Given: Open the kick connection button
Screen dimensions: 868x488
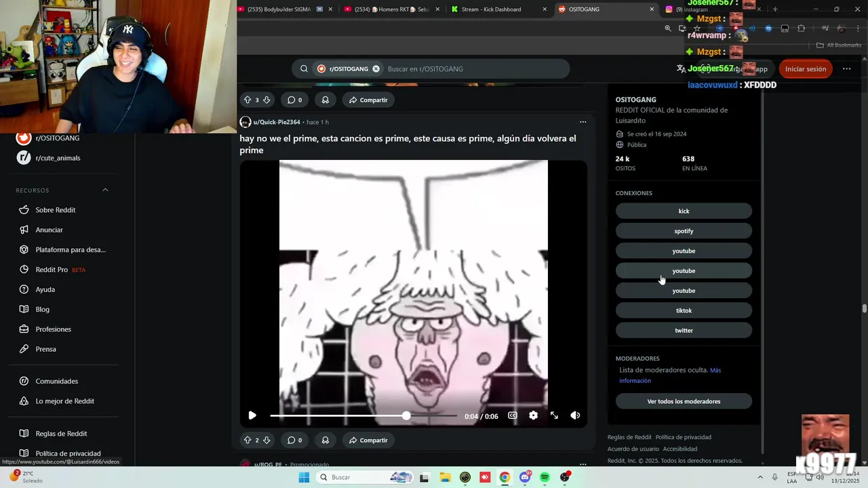Looking at the screenshot, I should tap(684, 211).
